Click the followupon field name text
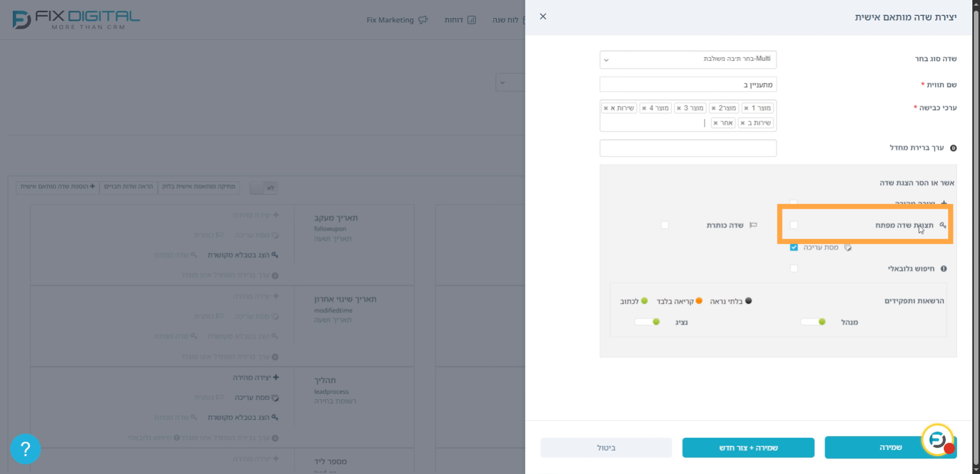Viewport: 980px width, 474px height. click(330, 229)
